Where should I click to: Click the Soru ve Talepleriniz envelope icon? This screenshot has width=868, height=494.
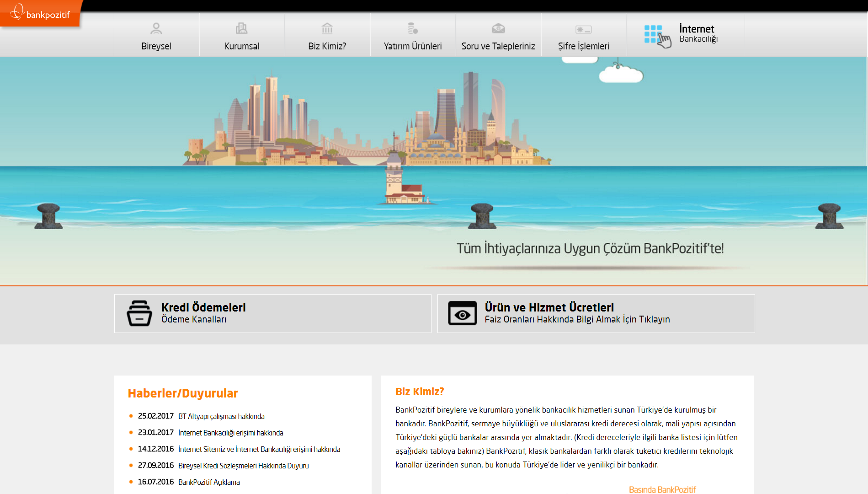[x=498, y=28]
